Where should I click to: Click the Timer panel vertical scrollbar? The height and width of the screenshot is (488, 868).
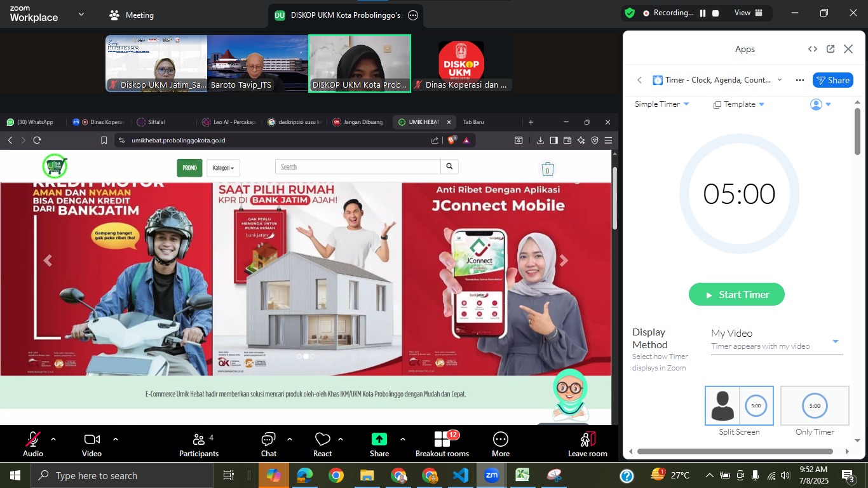pyautogui.click(x=857, y=132)
